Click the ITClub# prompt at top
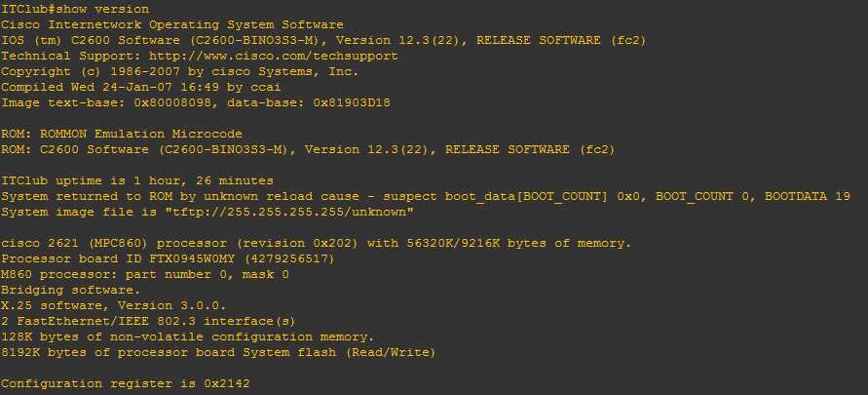868x395 pixels. [x=28, y=10]
